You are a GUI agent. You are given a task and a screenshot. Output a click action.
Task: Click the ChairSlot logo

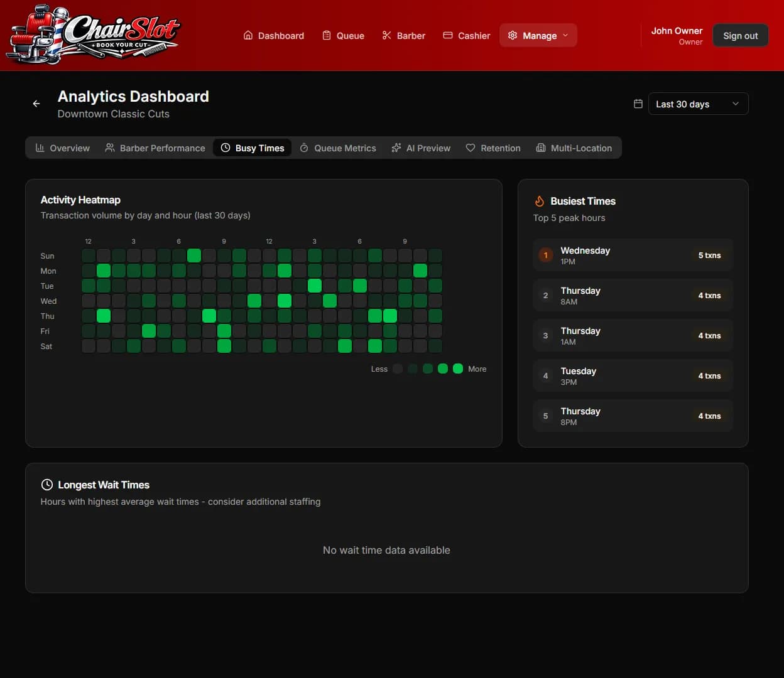pyautogui.click(x=93, y=35)
